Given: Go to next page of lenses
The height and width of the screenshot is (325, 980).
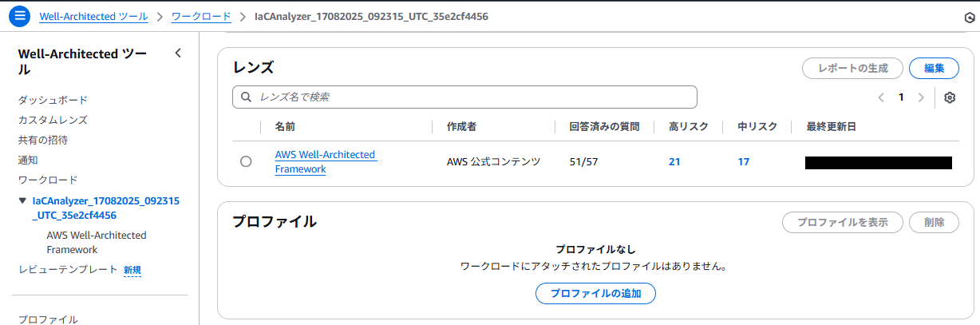Looking at the screenshot, I should (x=921, y=97).
